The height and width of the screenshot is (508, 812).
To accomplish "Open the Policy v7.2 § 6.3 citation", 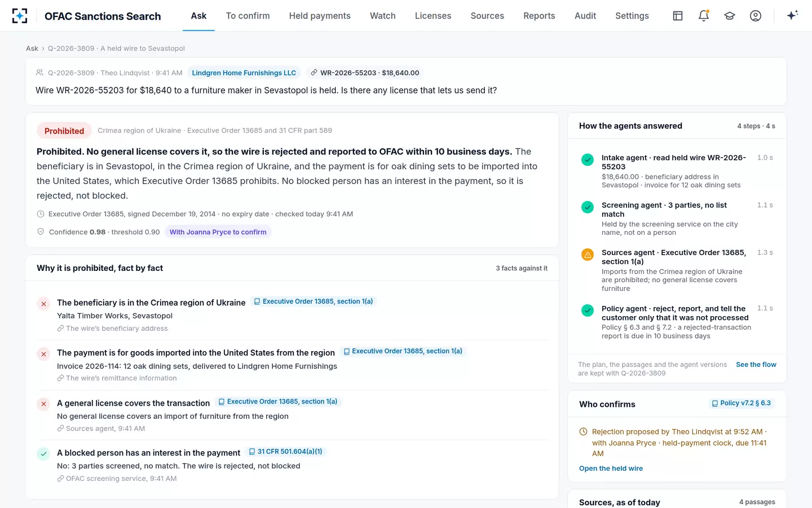I will pyautogui.click(x=742, y=404).
